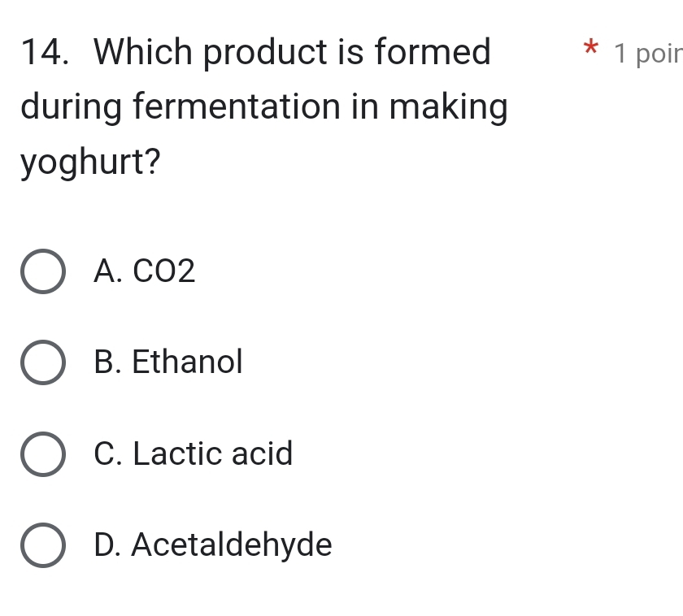
Task: Click the answer text B. Ethanol
Action: (168, 362)
